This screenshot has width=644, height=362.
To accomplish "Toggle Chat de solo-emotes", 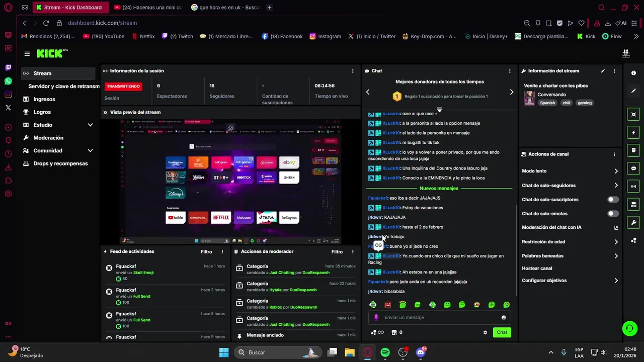I will pyautogui.click(x=613, y=214).
